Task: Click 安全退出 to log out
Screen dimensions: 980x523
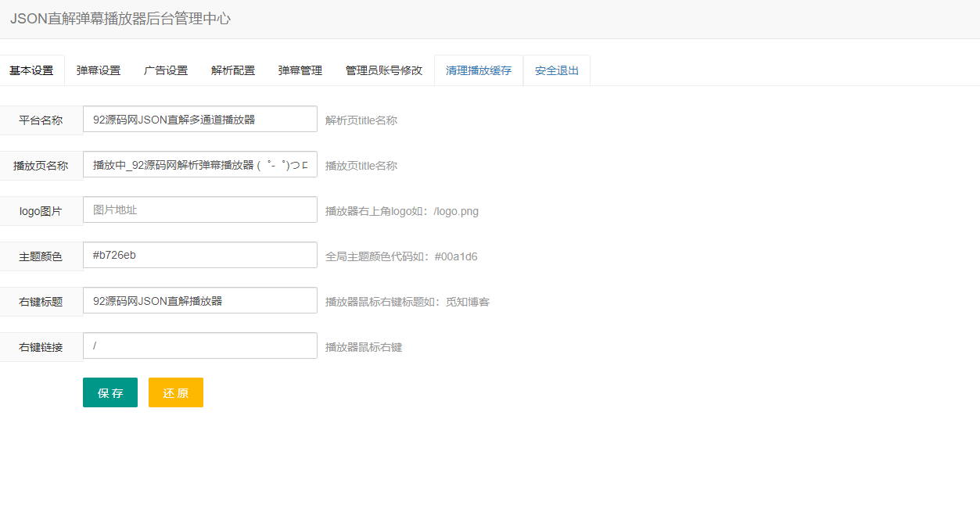Action: 557,70
